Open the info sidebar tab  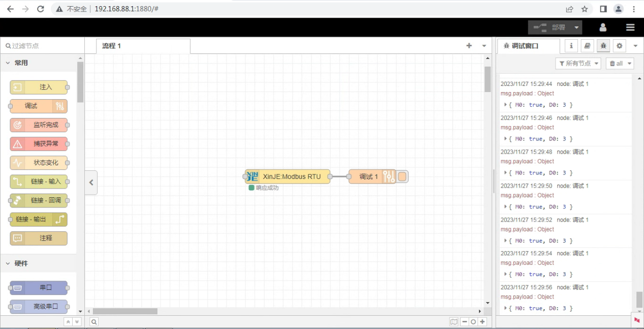pyautogui.click(x=571, y=46)
